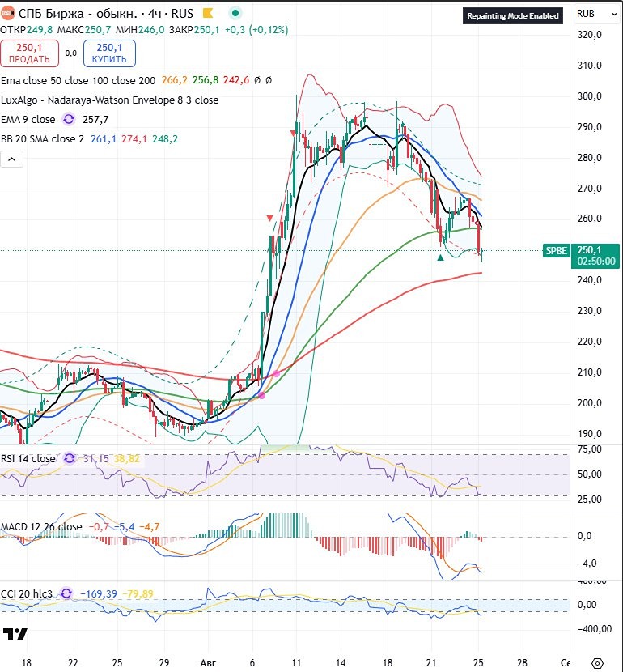Click the 250,1 current price countdown tag

(595, 255)
